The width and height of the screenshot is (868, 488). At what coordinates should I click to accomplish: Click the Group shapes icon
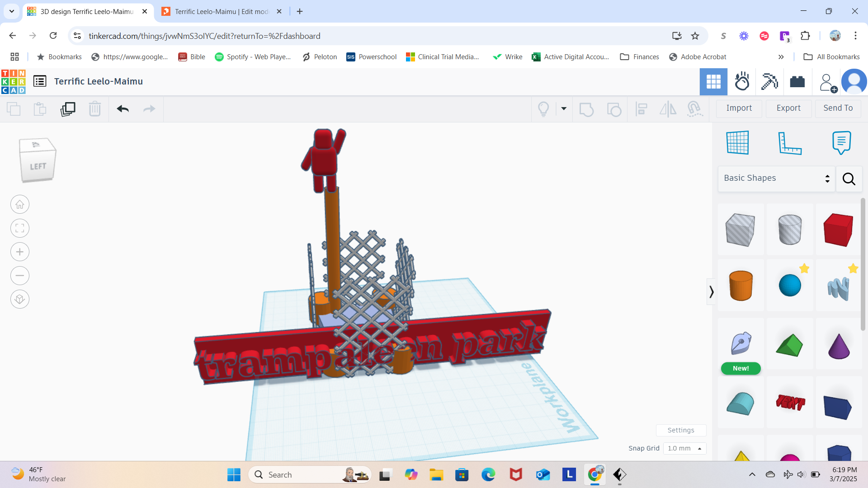(x=586, y=109)
